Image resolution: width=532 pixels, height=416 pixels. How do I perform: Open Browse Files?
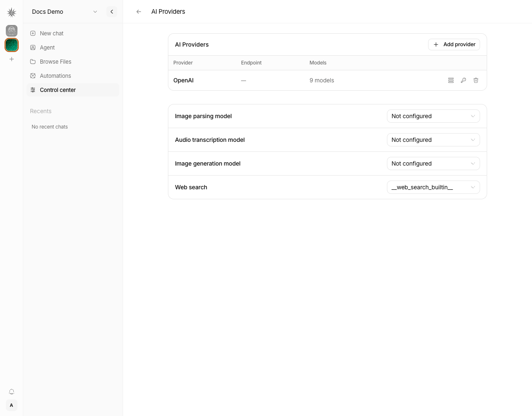73,62
